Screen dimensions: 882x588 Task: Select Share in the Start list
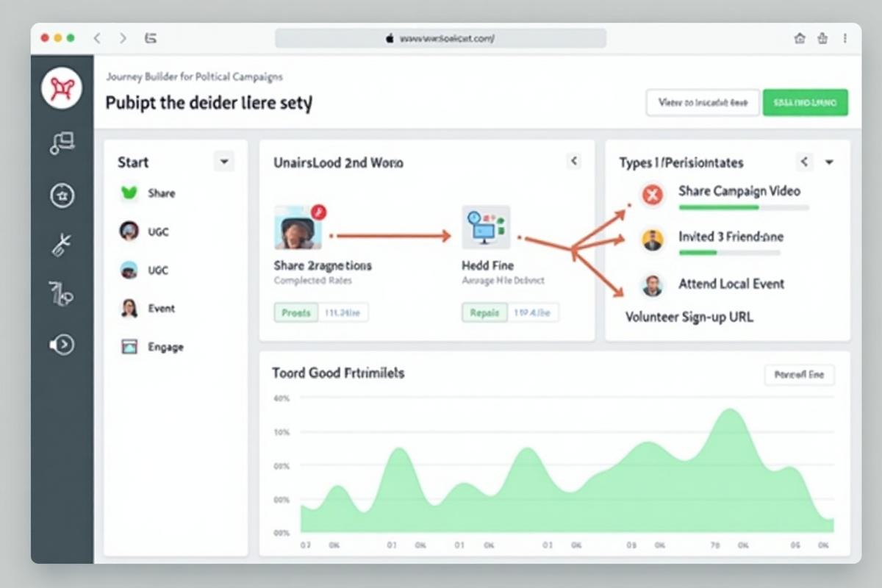[161, 193]
